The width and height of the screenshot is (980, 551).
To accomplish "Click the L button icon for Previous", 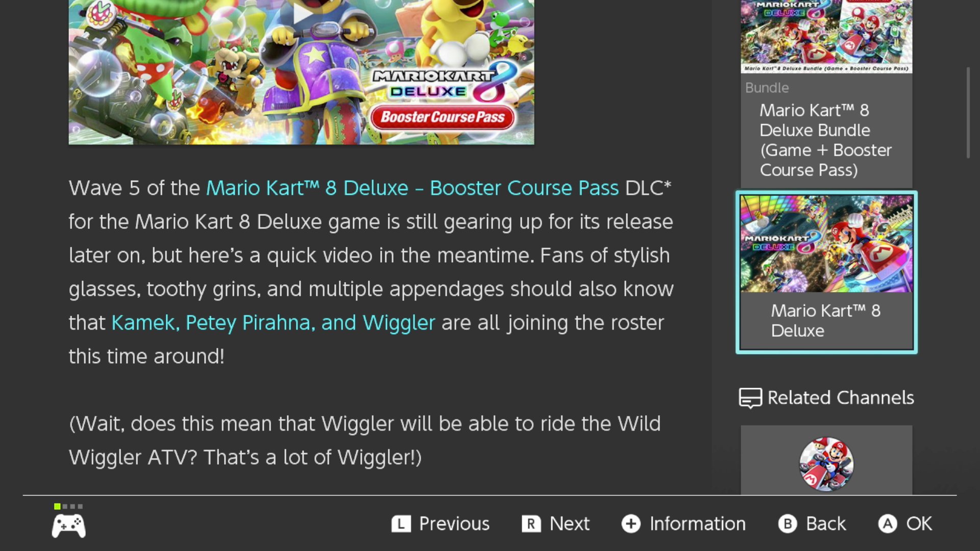I will pos(401,524).
